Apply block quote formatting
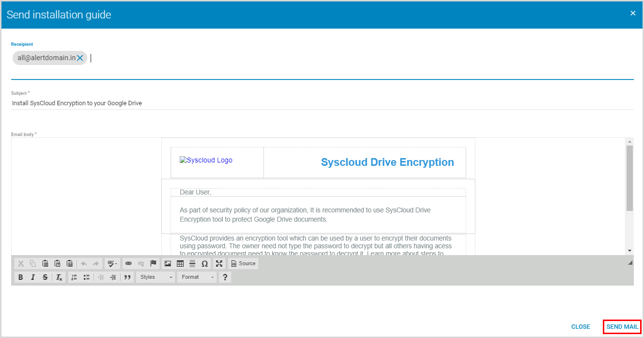 tap(127, 277)
